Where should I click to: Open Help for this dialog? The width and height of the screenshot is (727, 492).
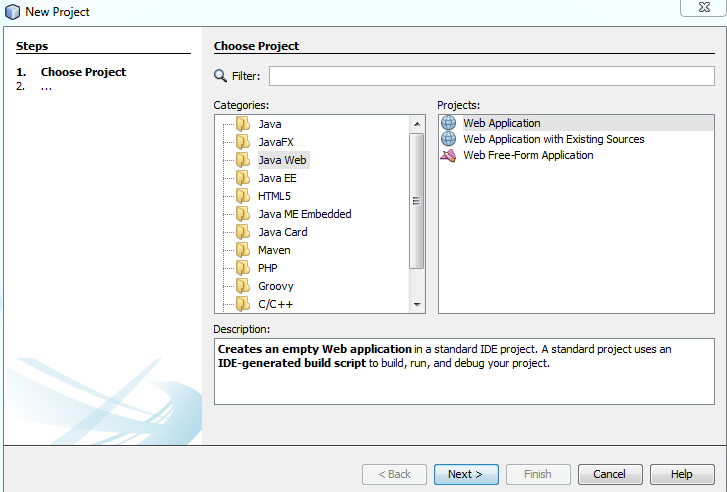click(x=681, y=474)
